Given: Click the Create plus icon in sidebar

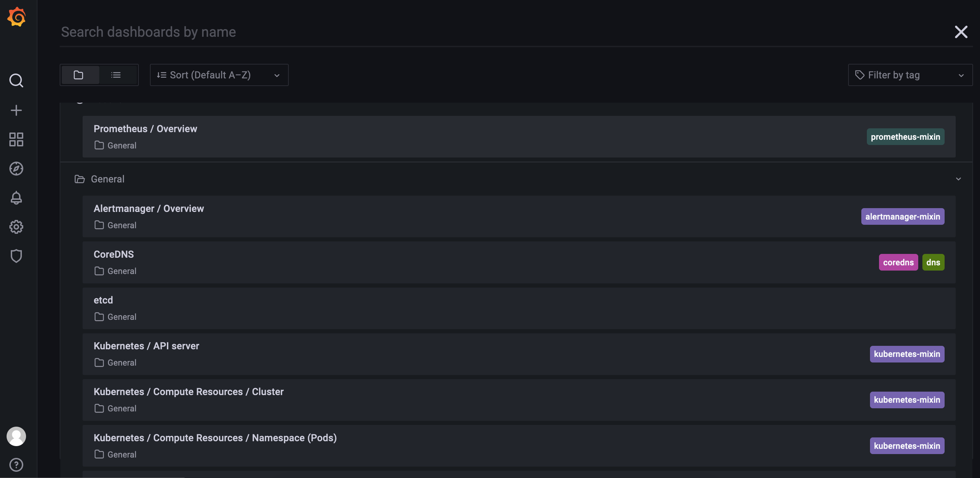Looking at the screenshot, I should (16, 110).
